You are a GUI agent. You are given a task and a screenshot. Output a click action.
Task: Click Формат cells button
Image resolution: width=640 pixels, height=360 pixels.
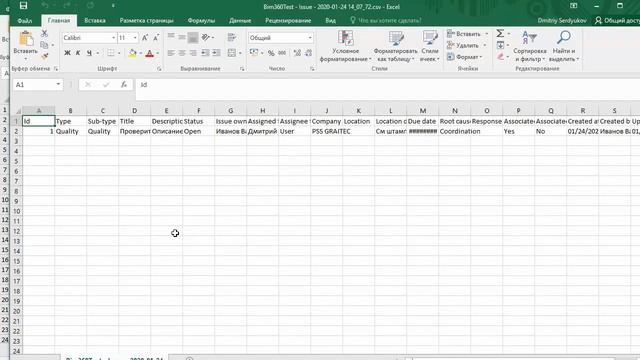[x=465, y=57]
